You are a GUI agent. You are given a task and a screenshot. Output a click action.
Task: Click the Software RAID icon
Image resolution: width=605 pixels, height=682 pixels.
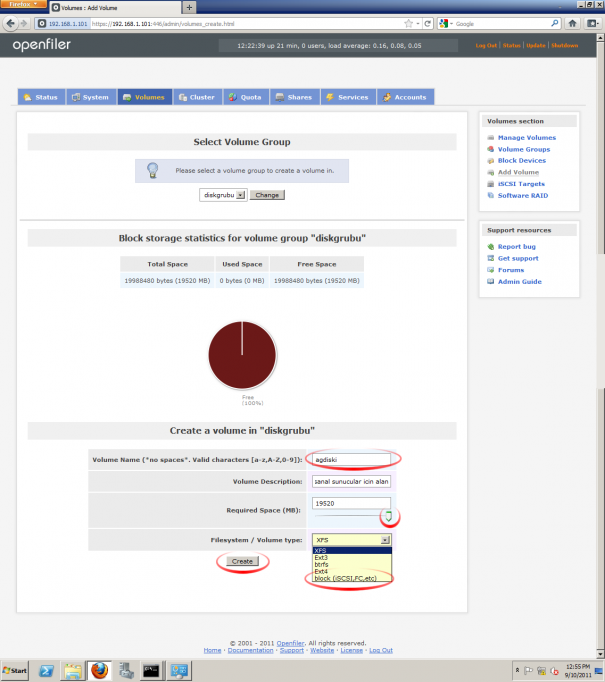point(491,196)
